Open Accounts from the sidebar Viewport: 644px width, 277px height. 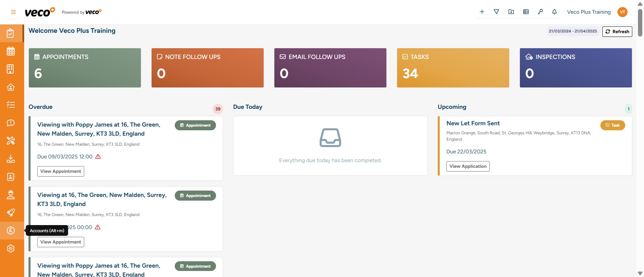[x=11, y=230]
